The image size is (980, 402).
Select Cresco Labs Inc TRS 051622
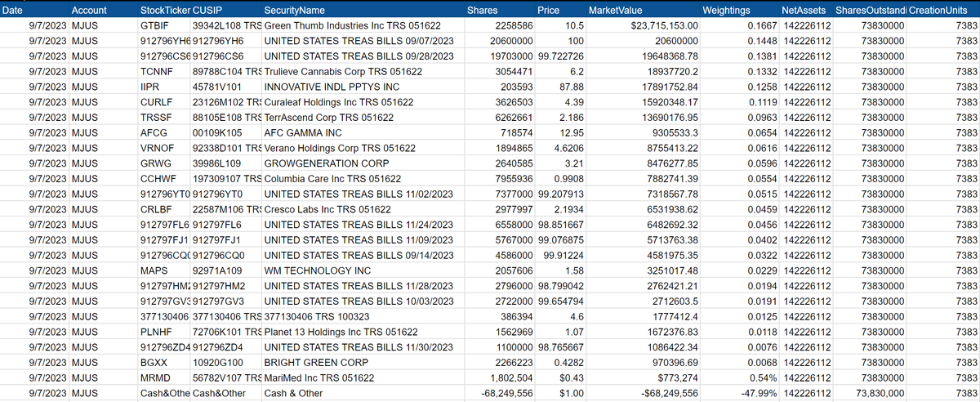(x=327, y=209)
